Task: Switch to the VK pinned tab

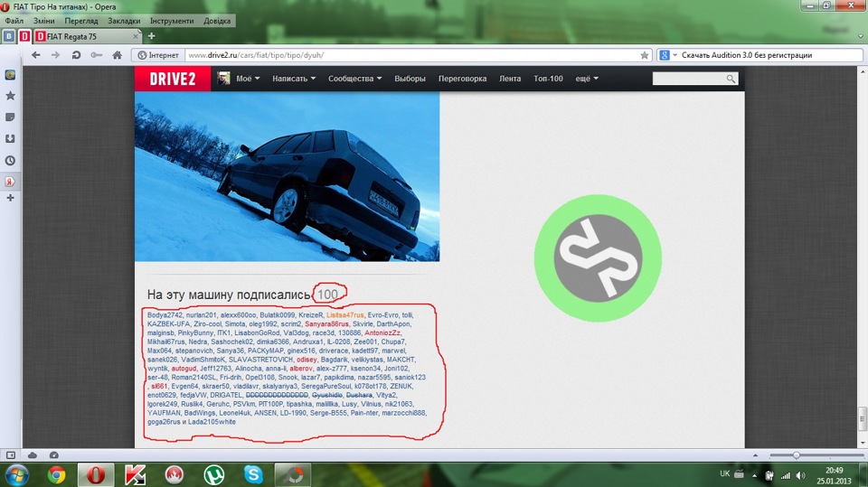Action: click(9, 36)
